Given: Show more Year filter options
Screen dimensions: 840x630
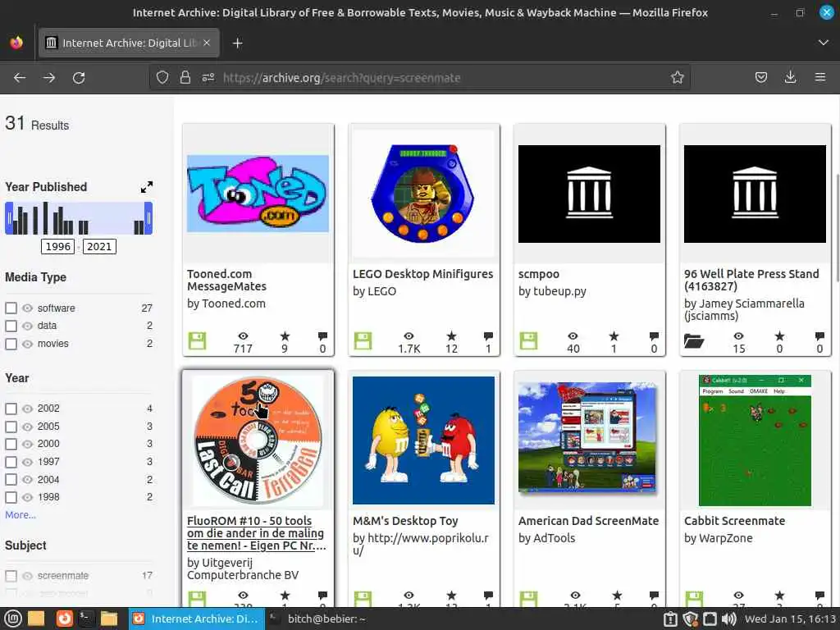Looking at the screenshot, I should coord(21,515).
